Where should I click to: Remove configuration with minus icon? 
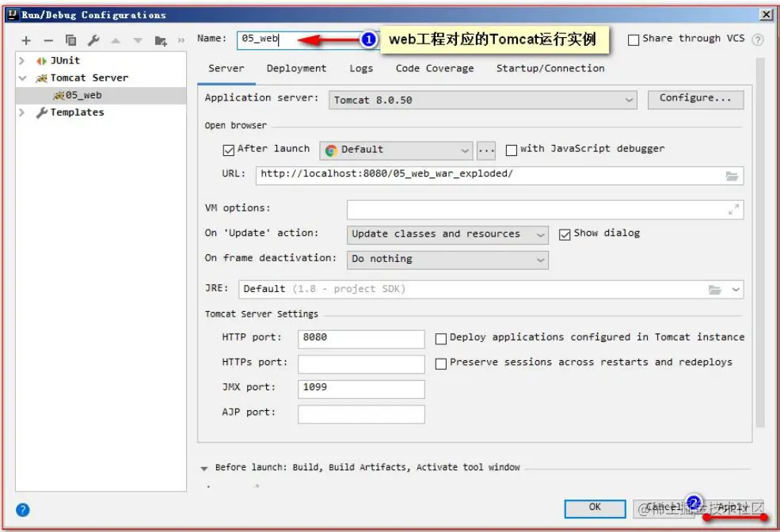[48, 40]
